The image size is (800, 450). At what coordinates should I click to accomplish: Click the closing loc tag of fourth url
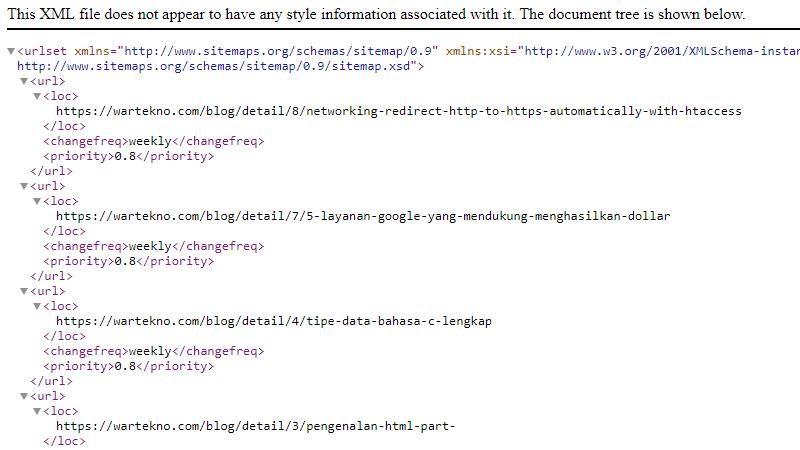(x=64, y=441)
